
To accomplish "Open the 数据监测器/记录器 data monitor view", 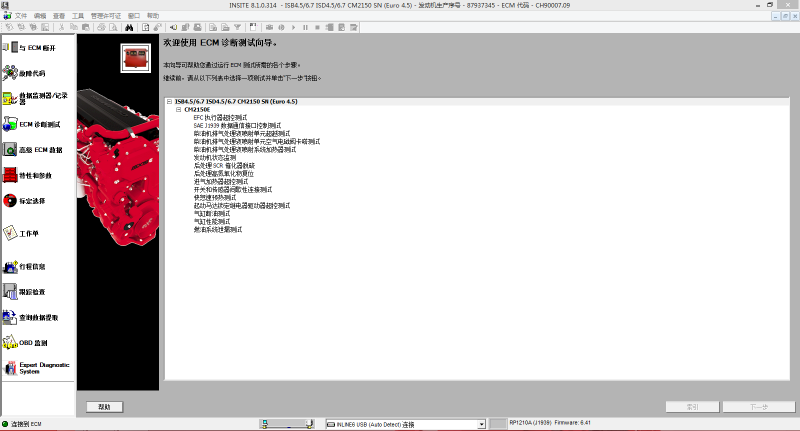I will click(35, 98).
